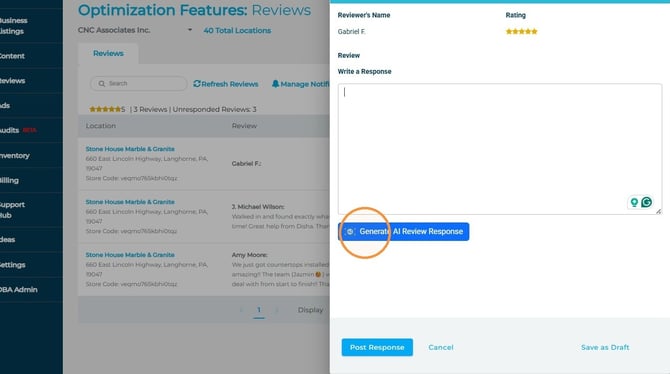Screen dimensions: 670x374
Task: View the five-star rating for Gabriel F.
Action: [521, 31]
